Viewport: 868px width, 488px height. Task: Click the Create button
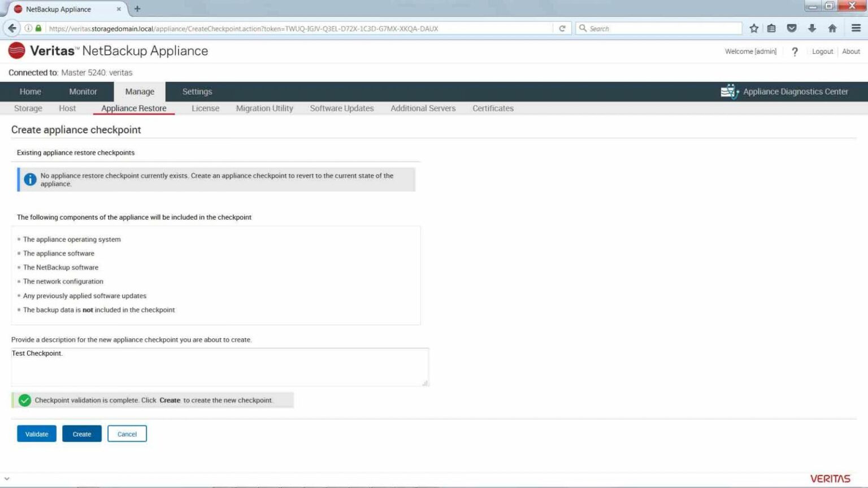click(x=82, y=434)
